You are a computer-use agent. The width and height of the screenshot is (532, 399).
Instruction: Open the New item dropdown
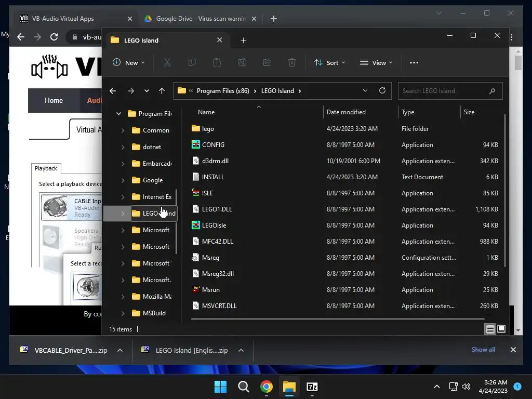point(129,63)
